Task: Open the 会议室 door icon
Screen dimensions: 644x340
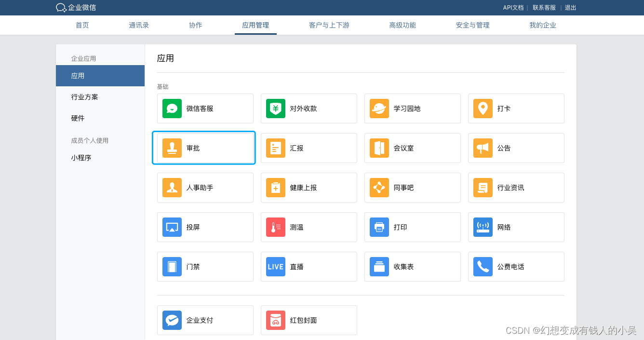Action: [379, 148]
